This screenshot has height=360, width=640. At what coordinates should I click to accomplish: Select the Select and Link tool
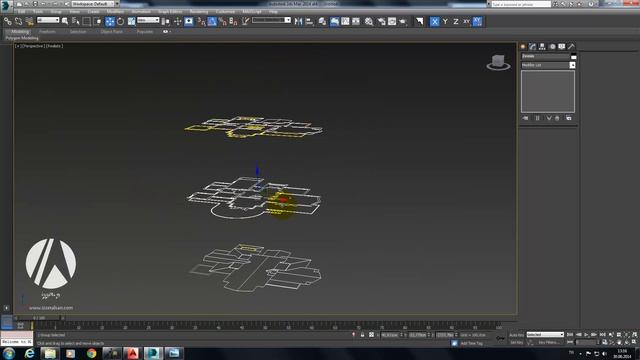(8, 21)
